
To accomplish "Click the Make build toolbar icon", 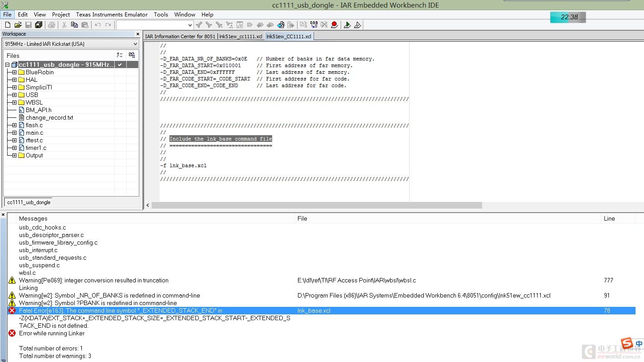I will coord(314,25).
